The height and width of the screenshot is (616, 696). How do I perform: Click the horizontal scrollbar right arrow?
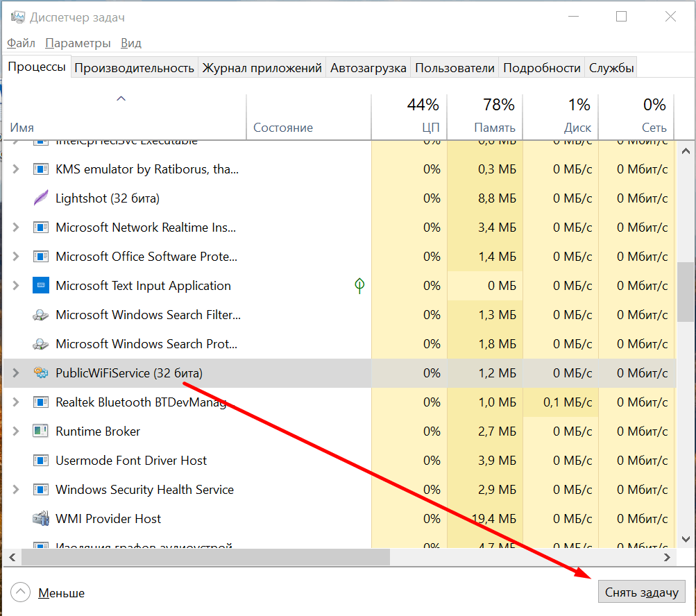(667, 557)
